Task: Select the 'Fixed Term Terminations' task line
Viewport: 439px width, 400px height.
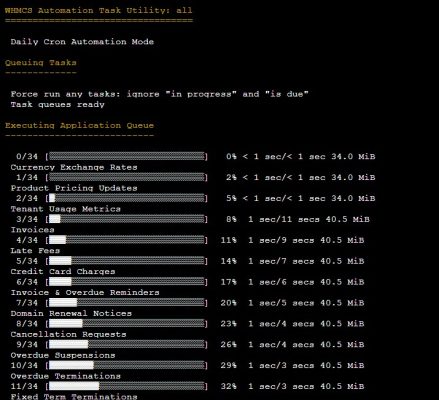Action: coord(74,396)
